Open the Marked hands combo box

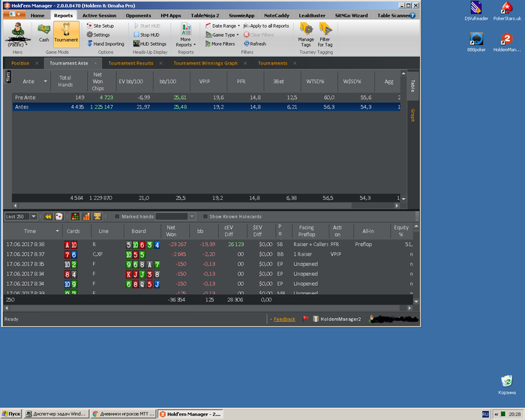tap(175, 217)
